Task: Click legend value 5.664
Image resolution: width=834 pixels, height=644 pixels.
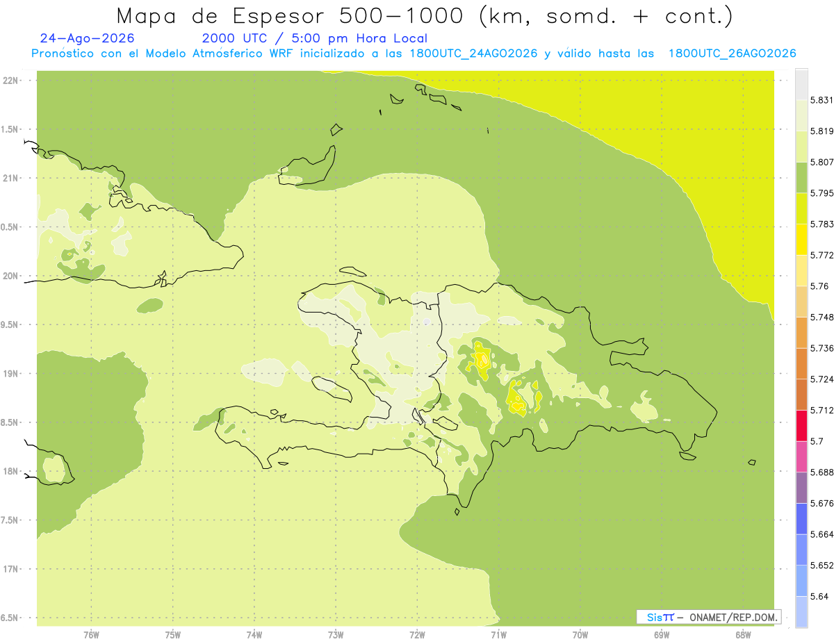Action: 821,535
